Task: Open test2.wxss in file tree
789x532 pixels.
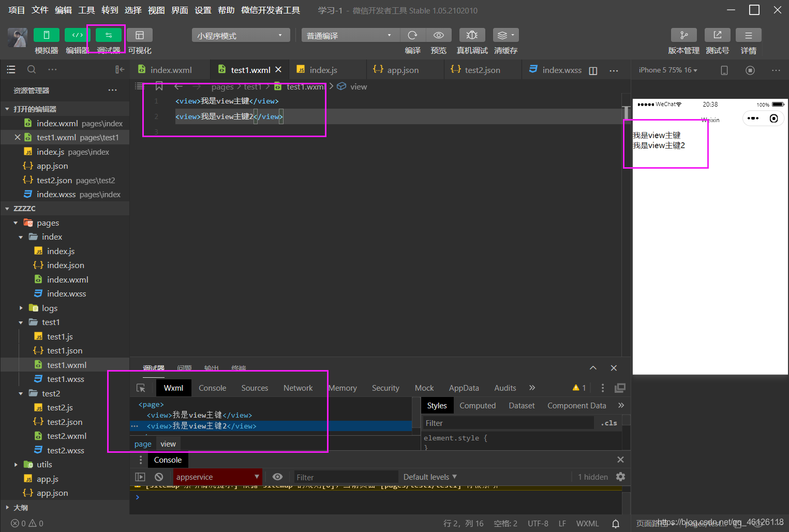Action: pos(65,450)
